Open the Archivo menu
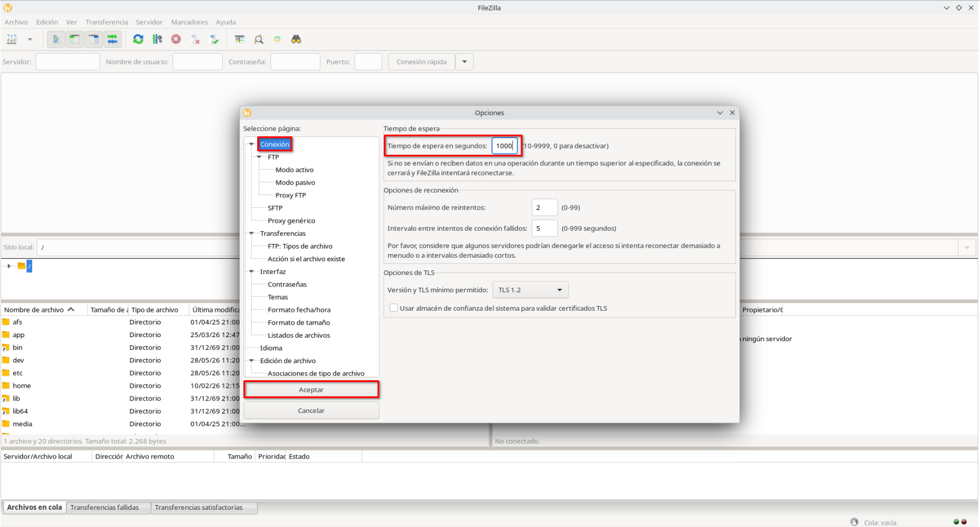This screenshot has height=527, width=980. pos(16,22)
